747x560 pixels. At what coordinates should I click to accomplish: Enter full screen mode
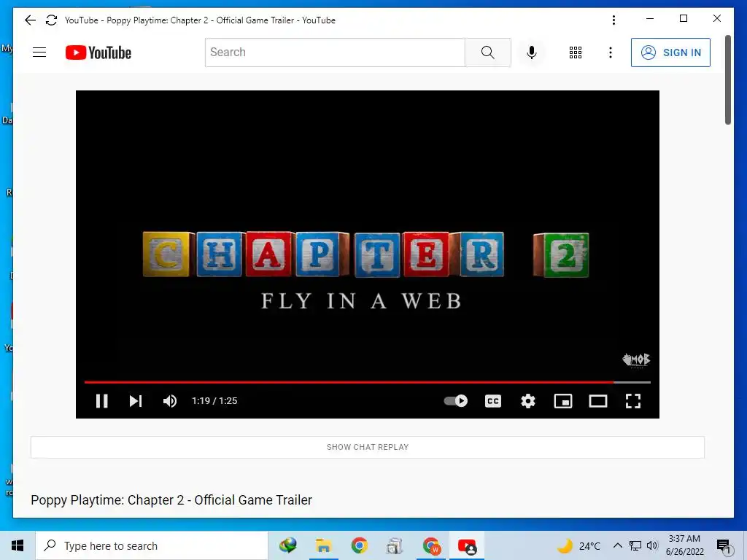click(633, 401)
